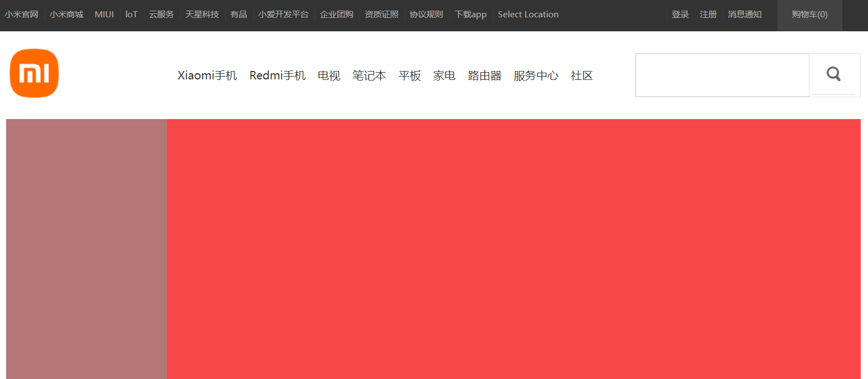Select 服务中心 in main navigation
Screen dimensions: 868x379
(536, 75)
